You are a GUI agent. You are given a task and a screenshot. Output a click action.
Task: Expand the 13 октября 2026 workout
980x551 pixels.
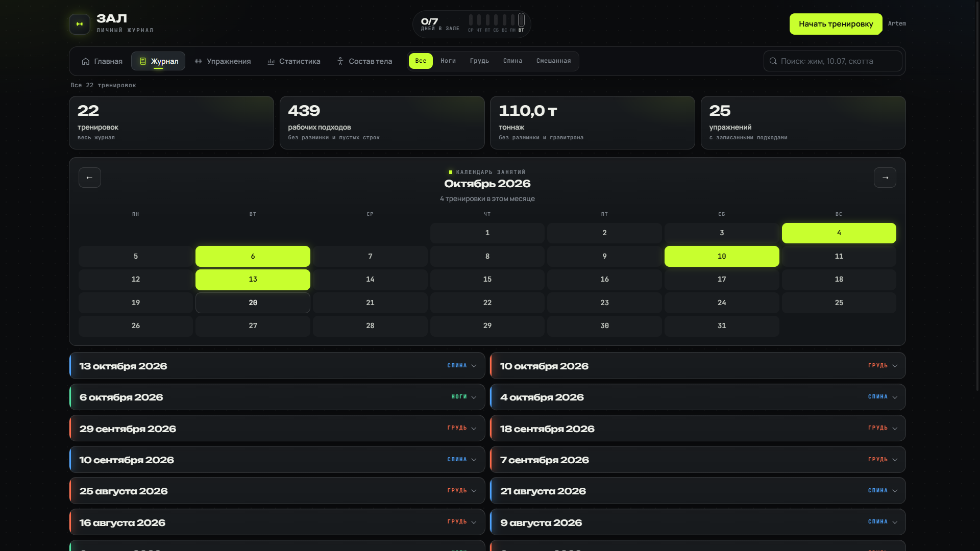[x=277, y=366]
